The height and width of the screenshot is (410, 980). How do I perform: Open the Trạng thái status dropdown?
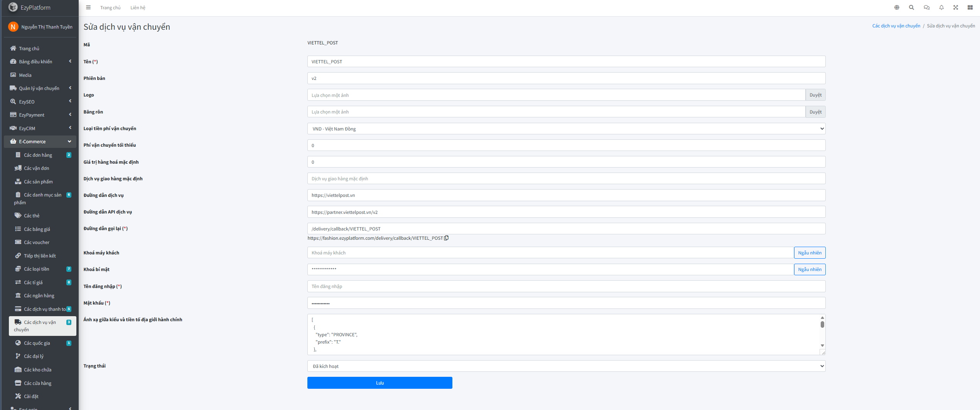point(566,366)
